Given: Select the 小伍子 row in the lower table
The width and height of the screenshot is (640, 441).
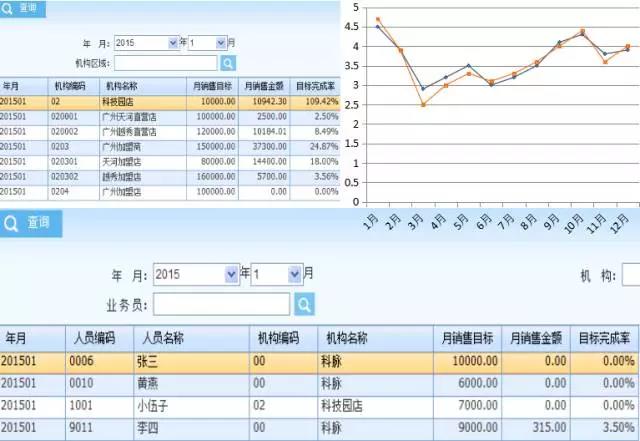Looking at the screenshot, I should (320, 406).
